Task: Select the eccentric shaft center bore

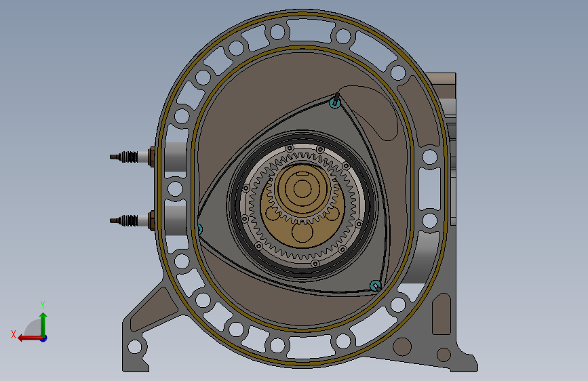Action: click(302, 189)
